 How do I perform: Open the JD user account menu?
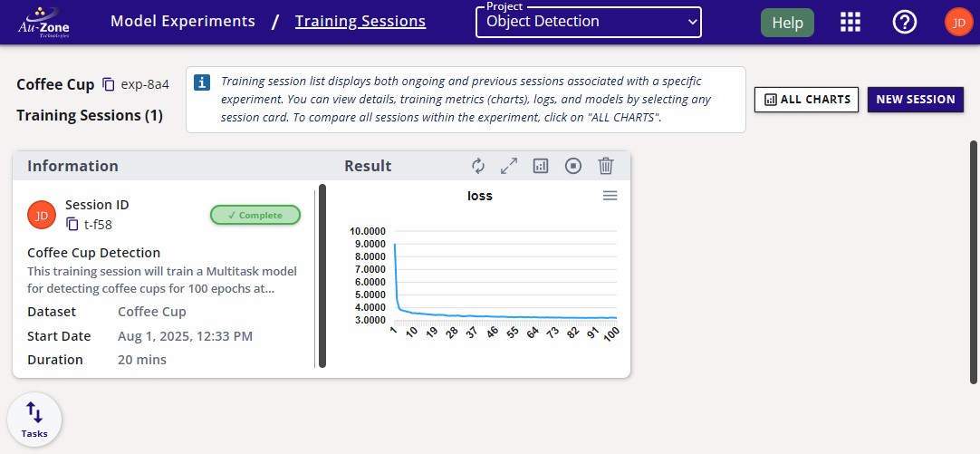tap(958, 23)
